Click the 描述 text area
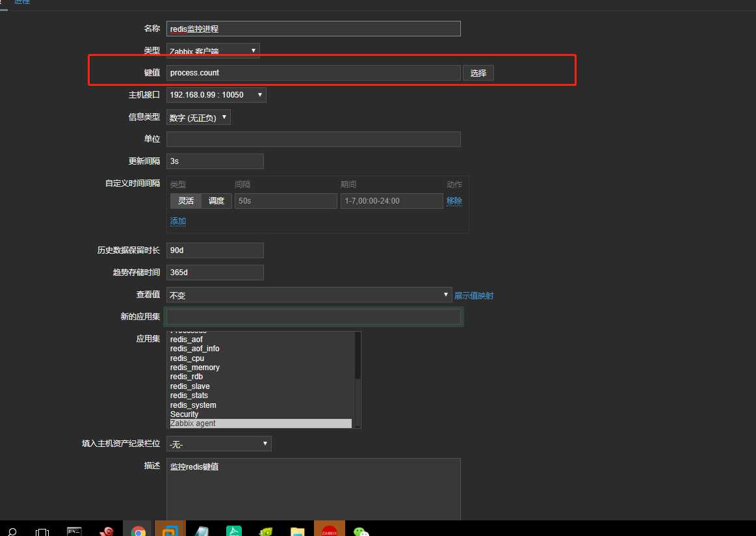 (313, 489)
